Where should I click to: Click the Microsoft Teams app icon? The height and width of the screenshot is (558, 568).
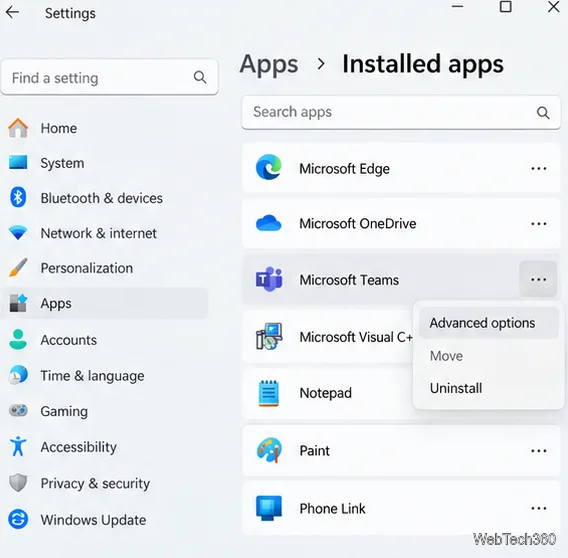pyautogui.click(x=269, y=279)
